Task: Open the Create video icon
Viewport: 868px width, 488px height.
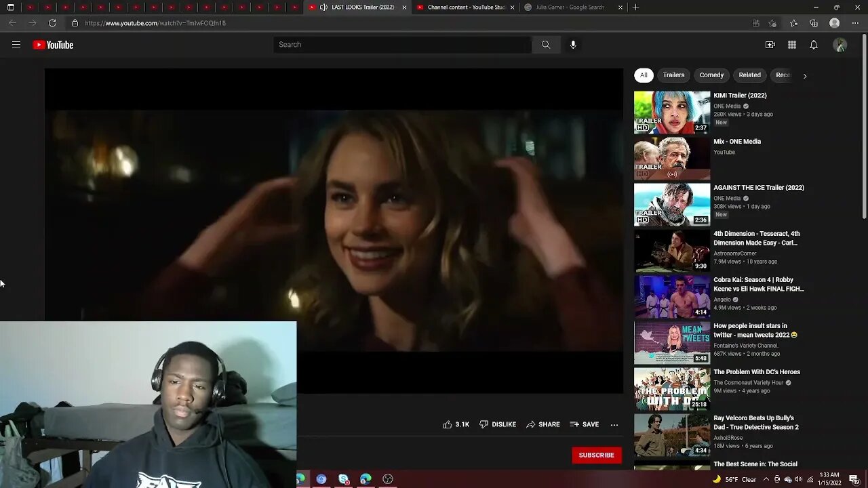Action: [x=770, y=45]
